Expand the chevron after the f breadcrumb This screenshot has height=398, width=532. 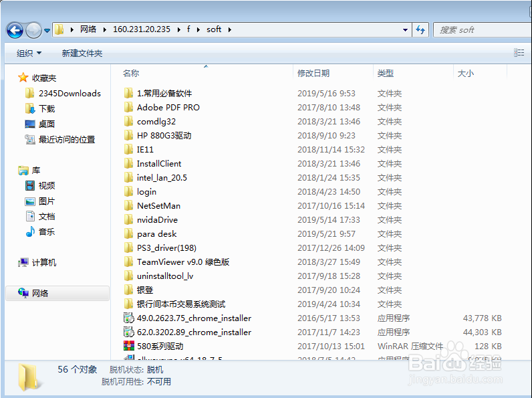(198, 30)
